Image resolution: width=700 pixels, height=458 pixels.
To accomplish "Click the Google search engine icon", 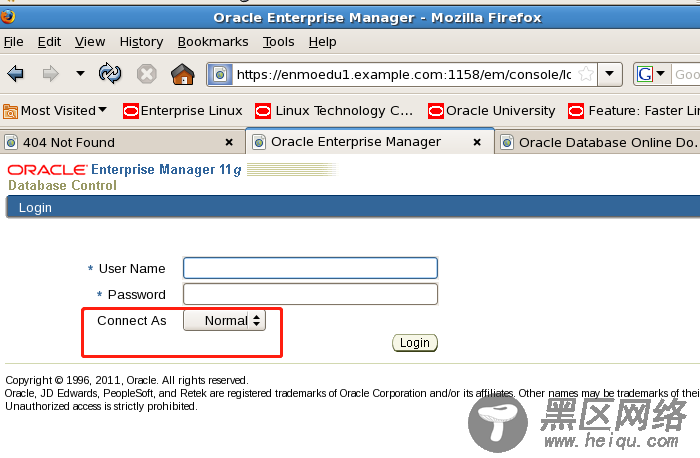I will (645, 74).
